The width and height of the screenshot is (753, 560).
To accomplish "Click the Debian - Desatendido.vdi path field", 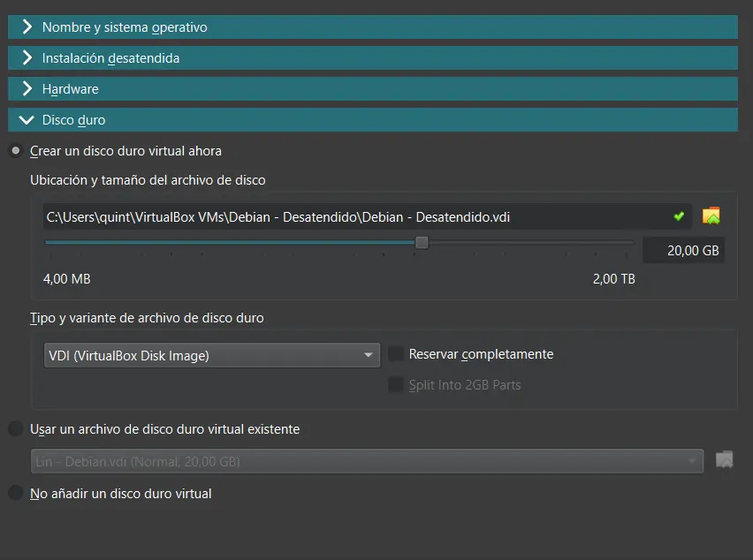I will (x=354, y=216).
